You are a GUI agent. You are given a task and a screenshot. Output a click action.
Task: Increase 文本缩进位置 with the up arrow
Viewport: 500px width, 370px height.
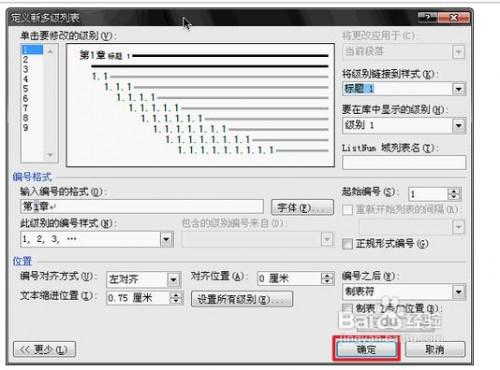coord(176,295)
